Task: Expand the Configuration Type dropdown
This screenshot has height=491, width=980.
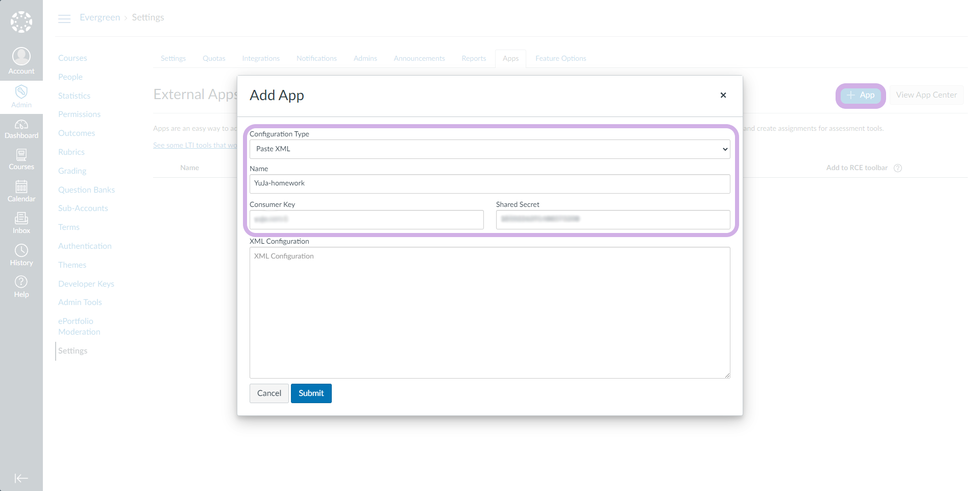Action: click(489, 149)
